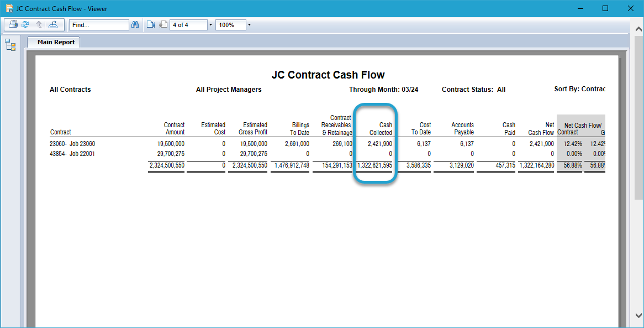Go to previous page icon

[x=163, y=25]
